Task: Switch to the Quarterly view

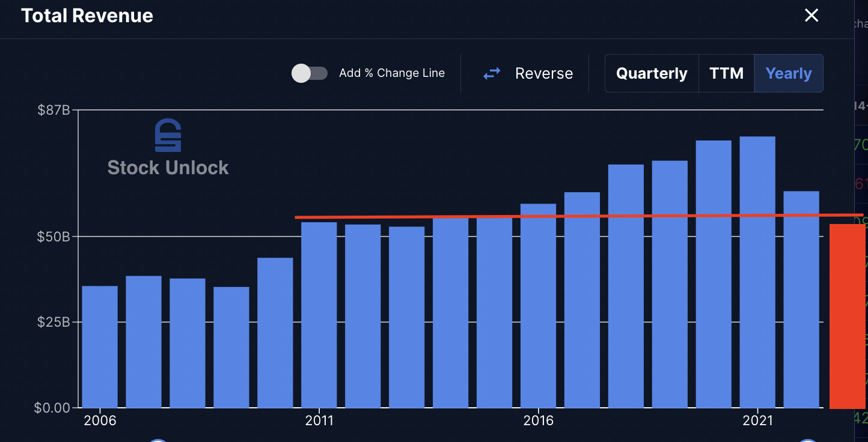Action: (x=652, y=73)
